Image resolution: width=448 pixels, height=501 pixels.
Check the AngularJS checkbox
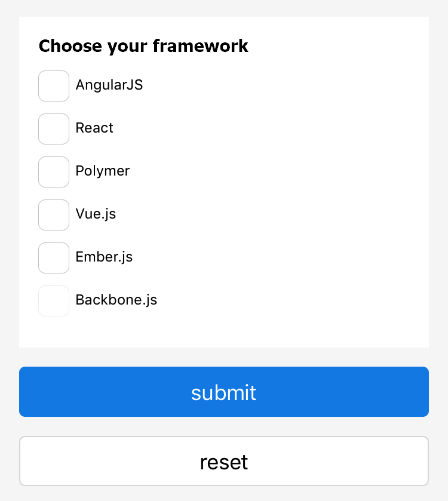click(54, 86)
